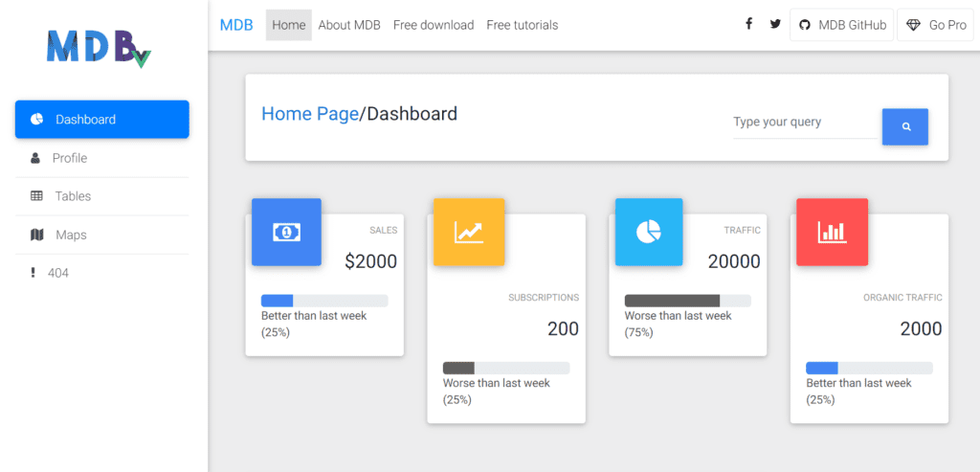Click Free download in the navbar
Screen dimensions: 980x472
click(x=434, y=25)
